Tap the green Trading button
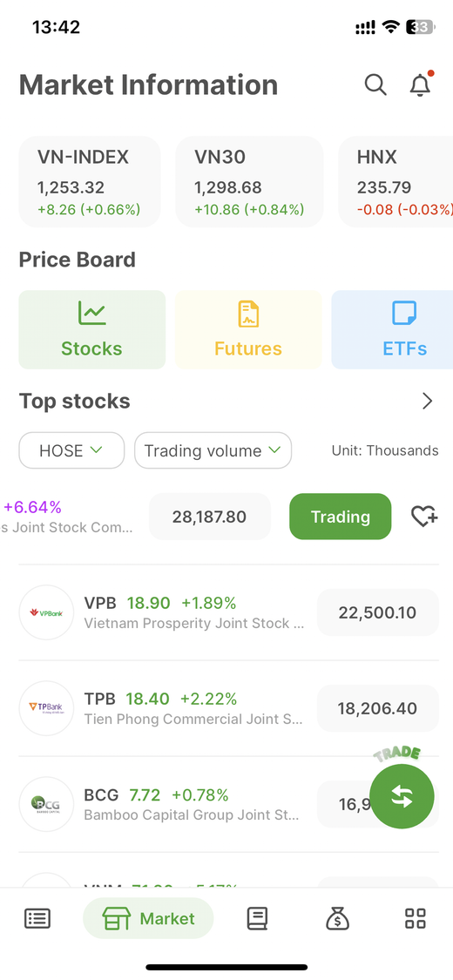This screenshot has width=453, height=980. pos(341,517)
